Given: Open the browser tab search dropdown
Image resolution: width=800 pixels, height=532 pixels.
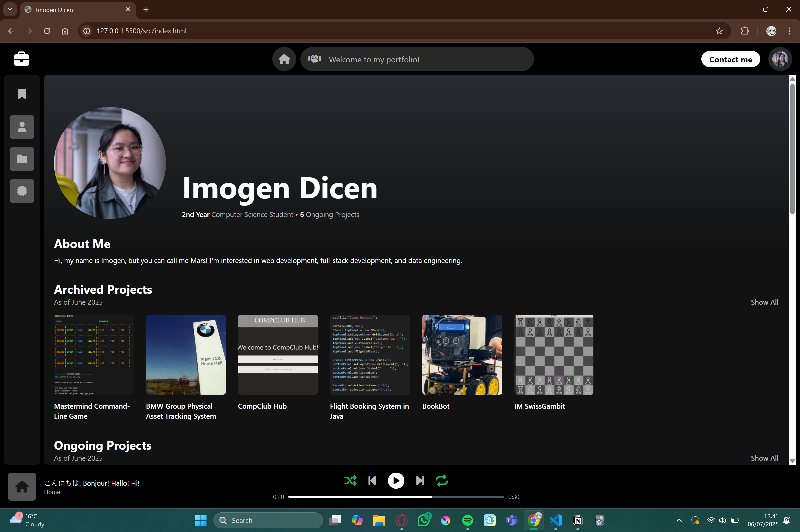Looking at the screenshot, I should pyautogui.click(x=10, y=10).
